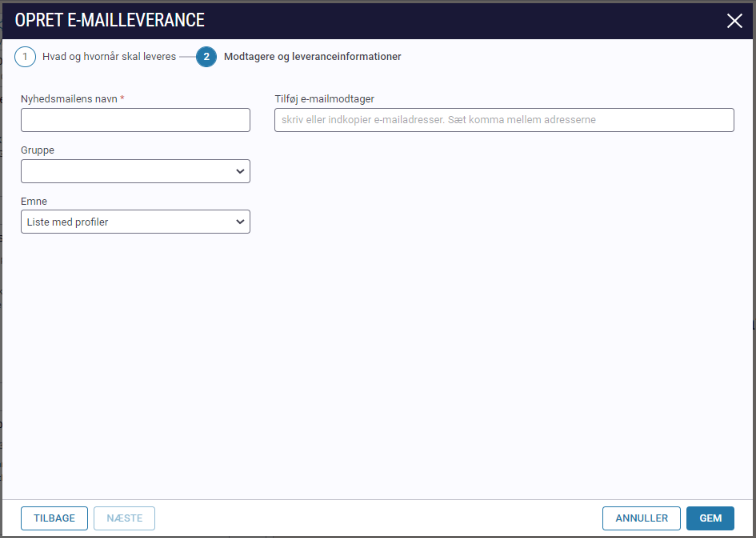This screenshot has width=756, height=538.
Task: Close the Opret e-mailleverance dialog
Action: click(734, 21)
